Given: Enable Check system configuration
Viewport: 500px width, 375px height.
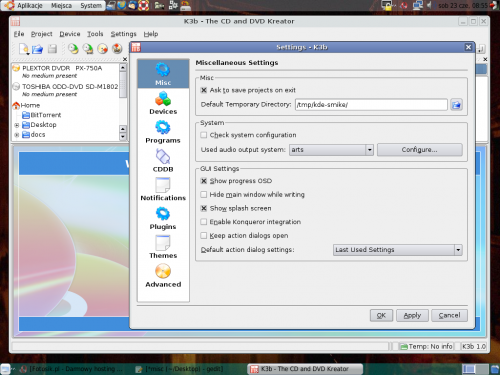Looking at the screenshot, I should click(204, 135).
